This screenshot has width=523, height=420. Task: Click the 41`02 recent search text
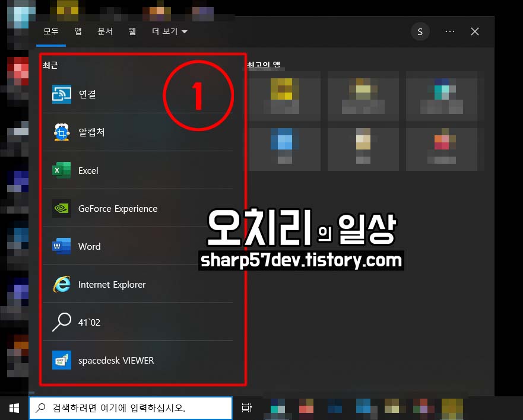(89, 322)
